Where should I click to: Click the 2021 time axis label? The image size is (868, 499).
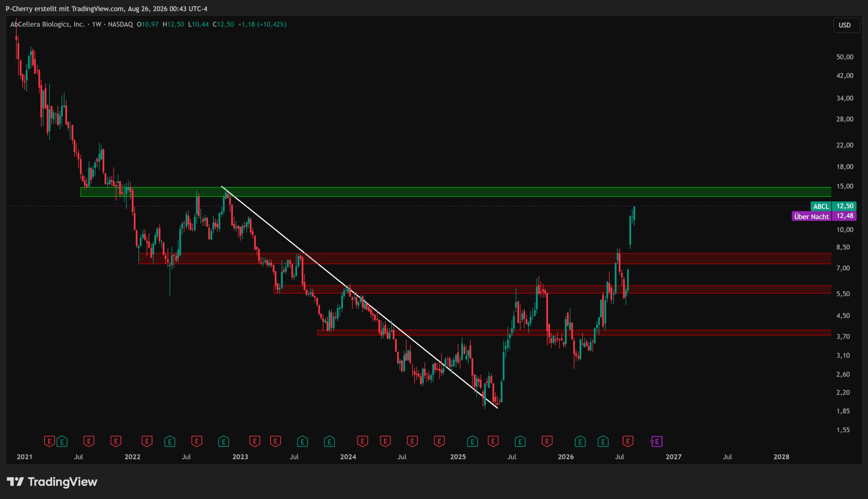tap(25, 457)
